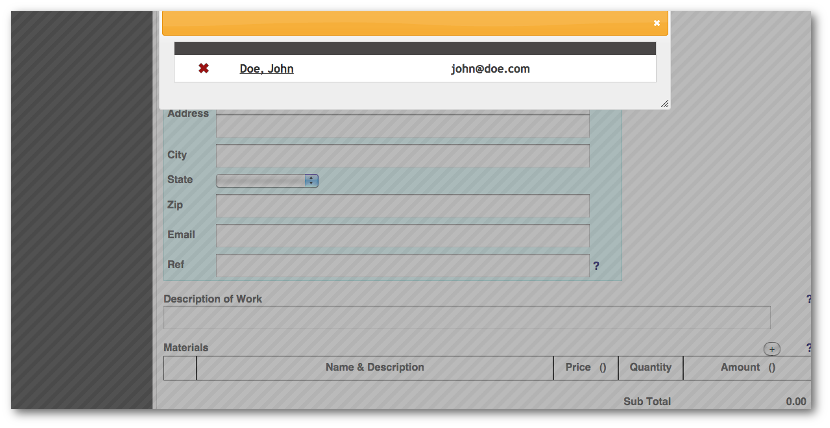Open the Doe, John customer link

click(x=266, y=69)
